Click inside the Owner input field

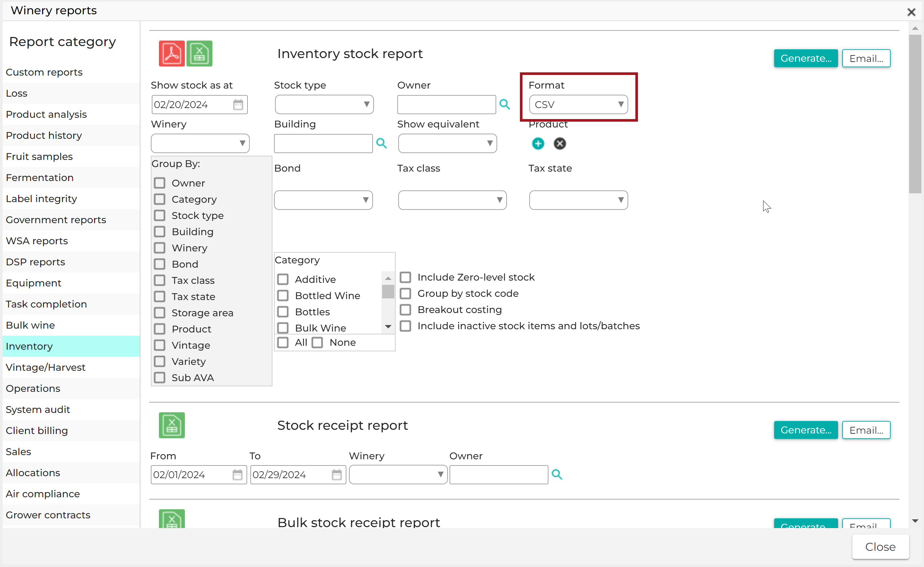click(446, 104)
